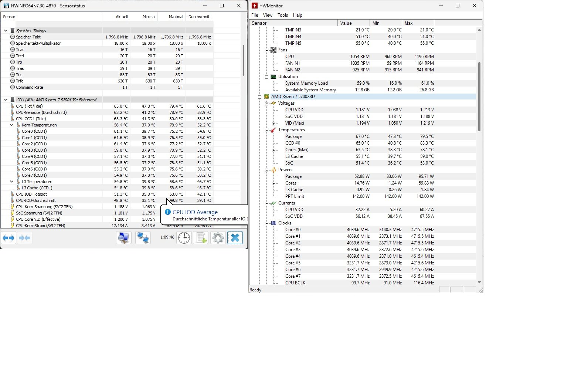The width and height of the screenshot is (588, 365).
Task: Click HWiNFO shrink-layout arrows button
Action: tap(24, 238)
